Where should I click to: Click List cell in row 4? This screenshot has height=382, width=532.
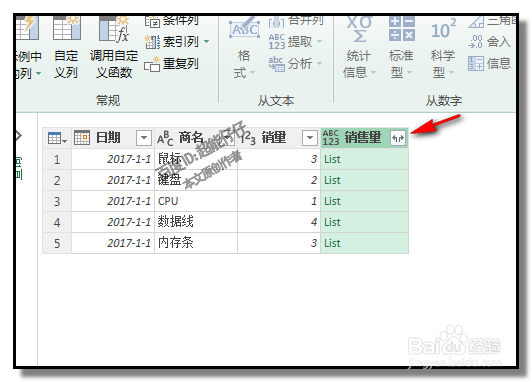pyautogui.click(x=364, y=222)
